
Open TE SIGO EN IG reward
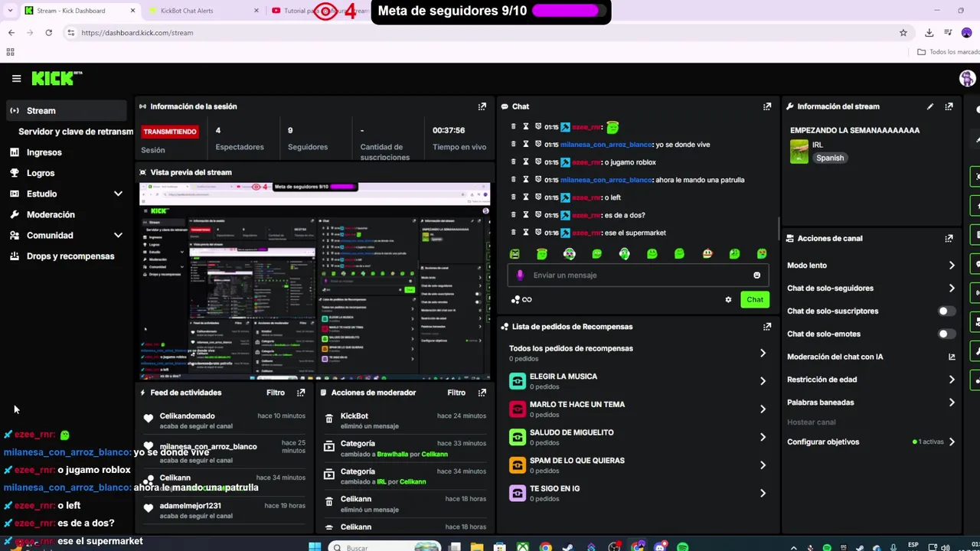(x=636, y=493)
